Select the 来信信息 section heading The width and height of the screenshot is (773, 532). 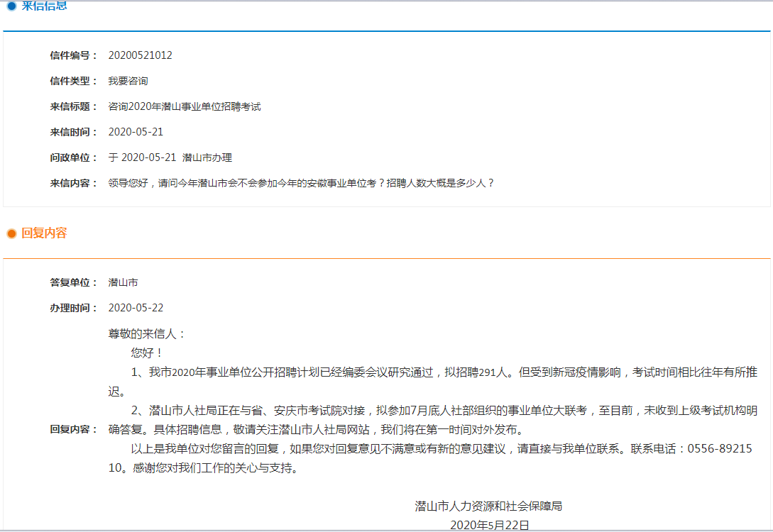point(44,6)
